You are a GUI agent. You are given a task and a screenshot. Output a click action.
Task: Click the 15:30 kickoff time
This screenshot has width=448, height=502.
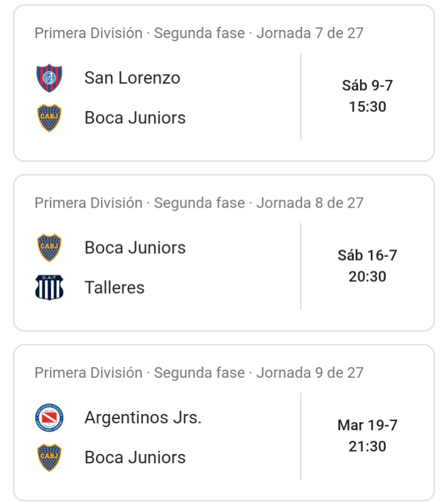368,107
